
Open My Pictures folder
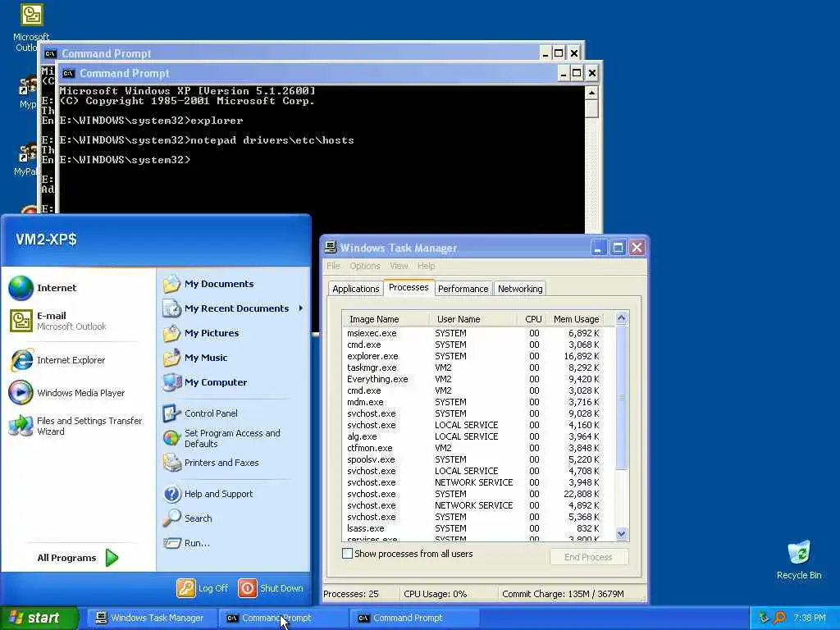point(201,333)
